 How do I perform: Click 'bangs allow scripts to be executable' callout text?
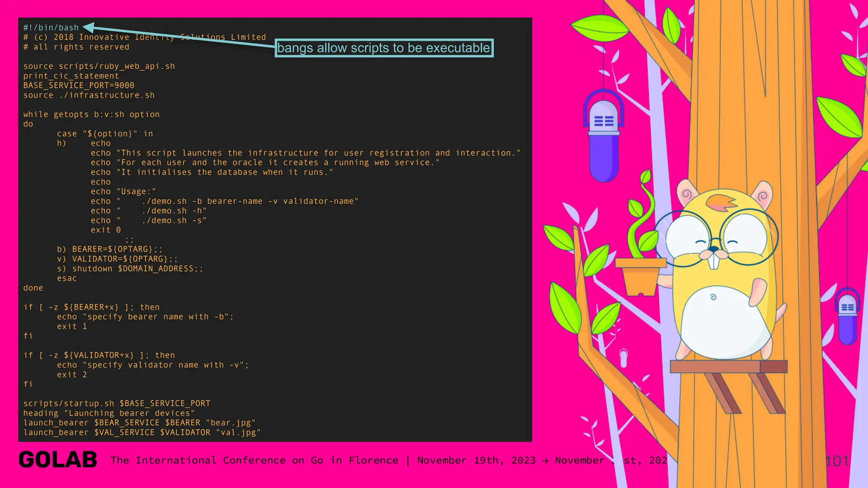pyautogui.click(x=384, y=48)
